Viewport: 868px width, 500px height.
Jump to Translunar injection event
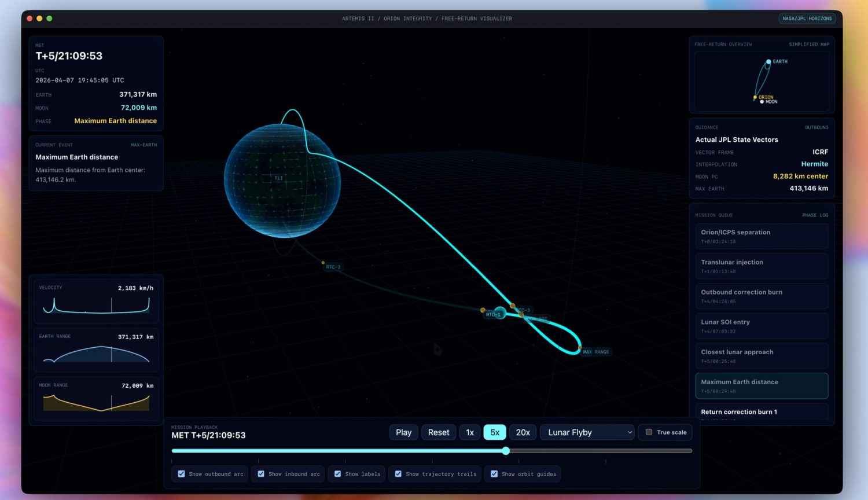click(762, 266)
